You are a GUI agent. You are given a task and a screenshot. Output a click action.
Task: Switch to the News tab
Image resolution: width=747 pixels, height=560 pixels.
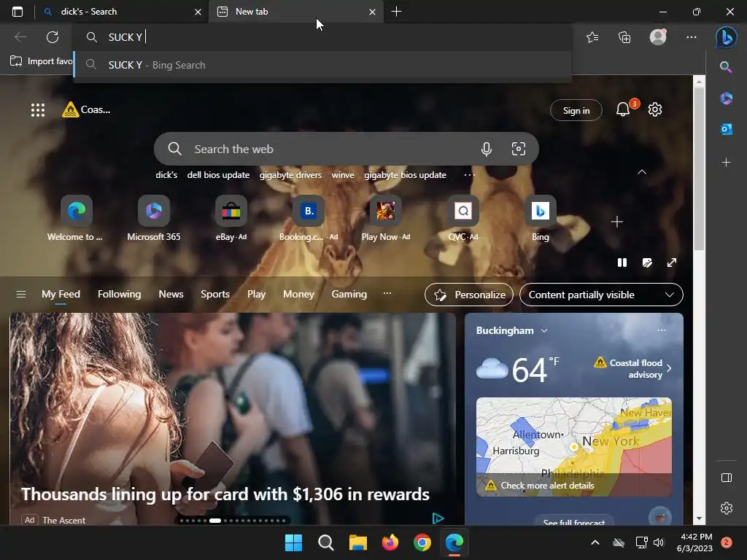point(171,295)
